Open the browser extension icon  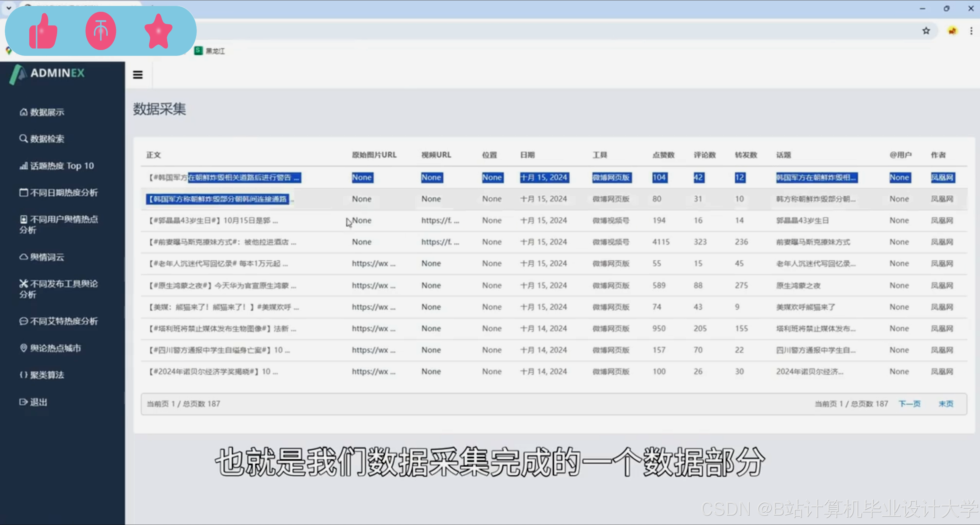[x=952, y=31]
